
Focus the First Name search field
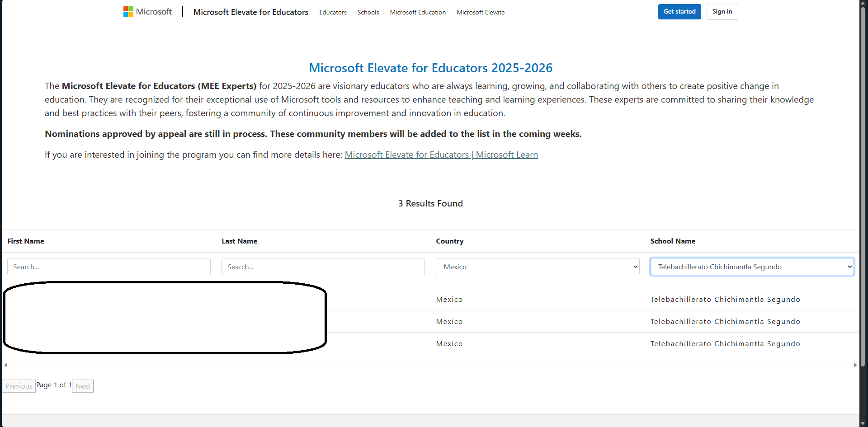click(x=109, y=267)
